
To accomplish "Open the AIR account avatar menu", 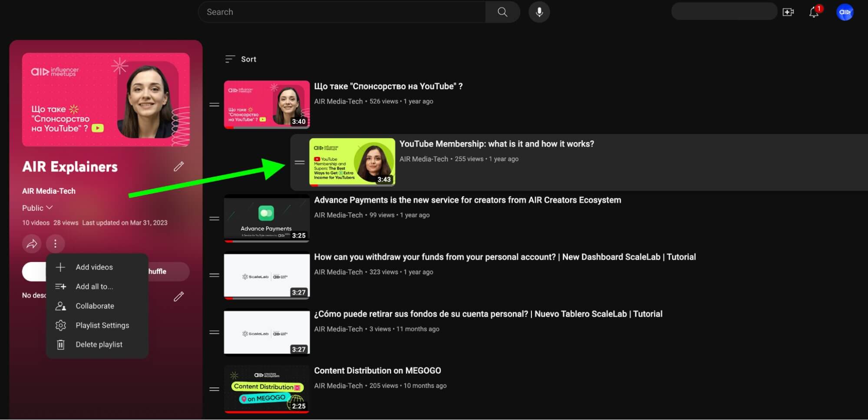I will click(x=845, y=12).
